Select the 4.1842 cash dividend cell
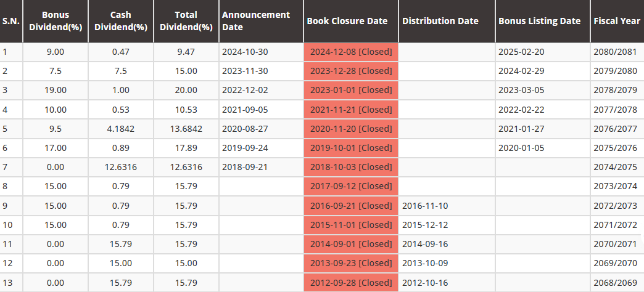The height and width of the screenshot is (292, 644). (x=121, y=129)
